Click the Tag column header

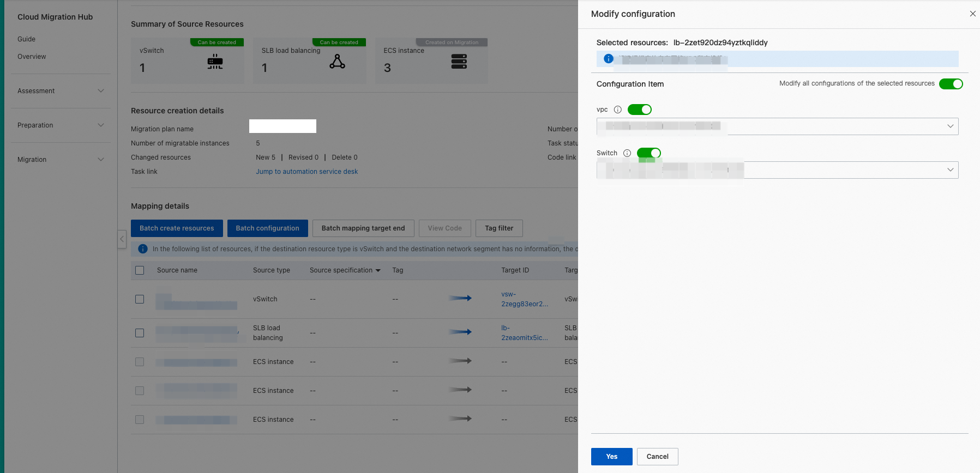point(398,270)
